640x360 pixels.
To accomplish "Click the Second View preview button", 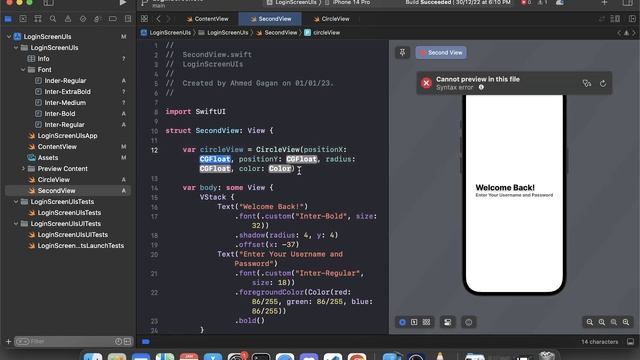I will 441,53.
